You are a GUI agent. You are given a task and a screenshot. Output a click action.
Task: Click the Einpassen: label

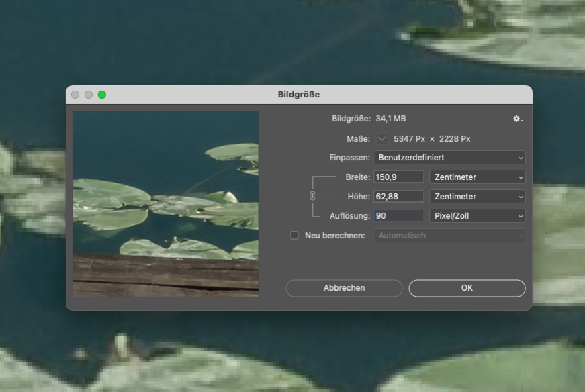[x=349, y=157]
